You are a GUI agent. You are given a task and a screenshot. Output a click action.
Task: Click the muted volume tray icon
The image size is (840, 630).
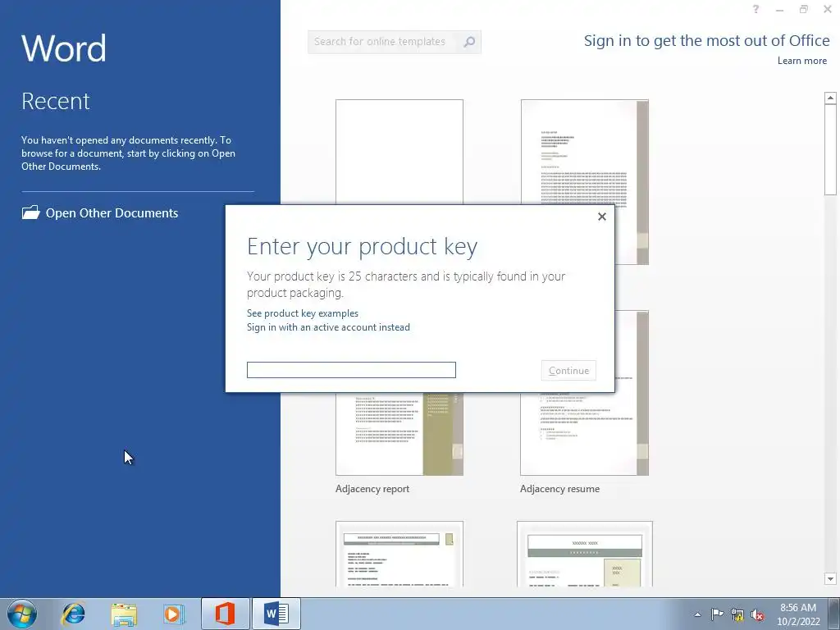[757, 614]
